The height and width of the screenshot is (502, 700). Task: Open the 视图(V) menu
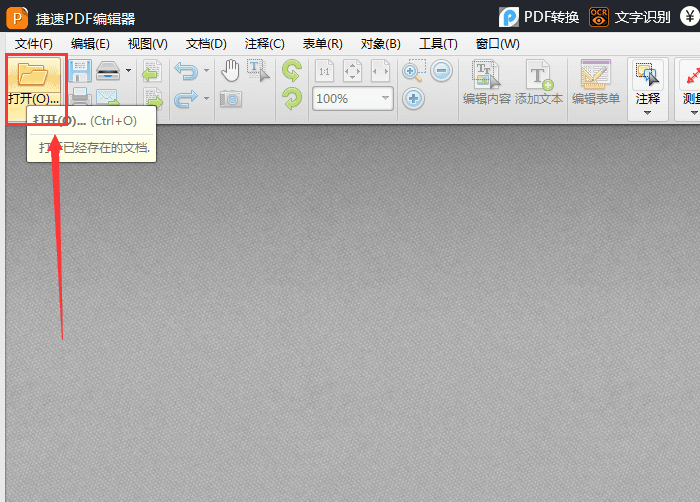click(x=148, y=44)
